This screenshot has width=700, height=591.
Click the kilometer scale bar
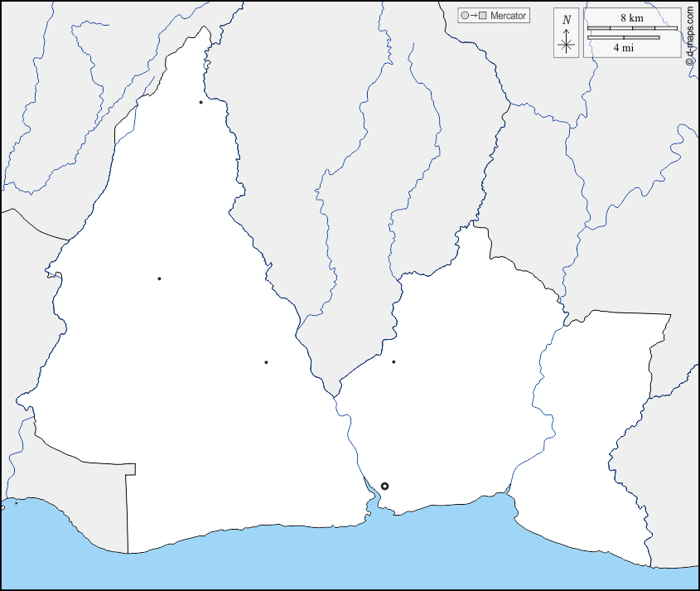click(632, 28)
